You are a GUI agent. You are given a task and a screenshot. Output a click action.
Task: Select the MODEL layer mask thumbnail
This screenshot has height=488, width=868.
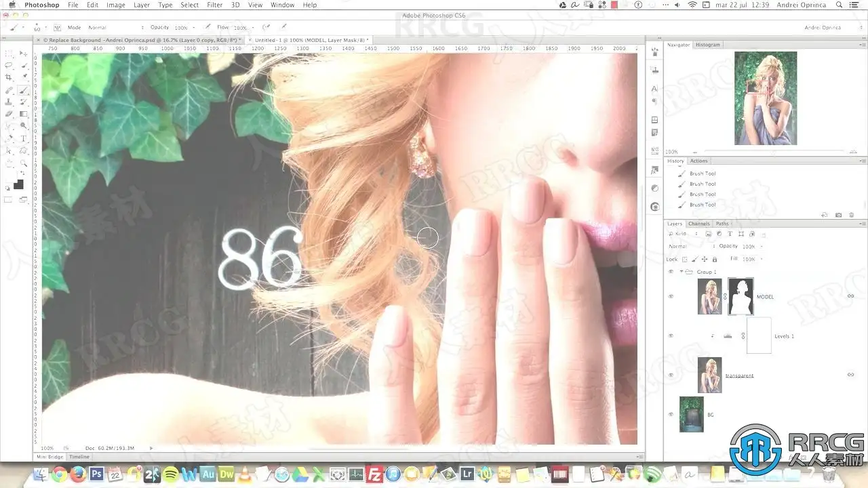tap(741, 296)
